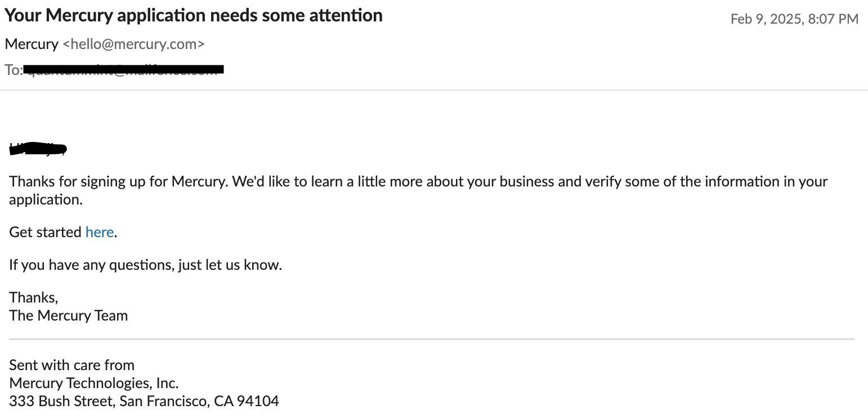Click the "CA 94104" ZIP code text
This screenshot has height=418, width=868.
coord(247,401)
